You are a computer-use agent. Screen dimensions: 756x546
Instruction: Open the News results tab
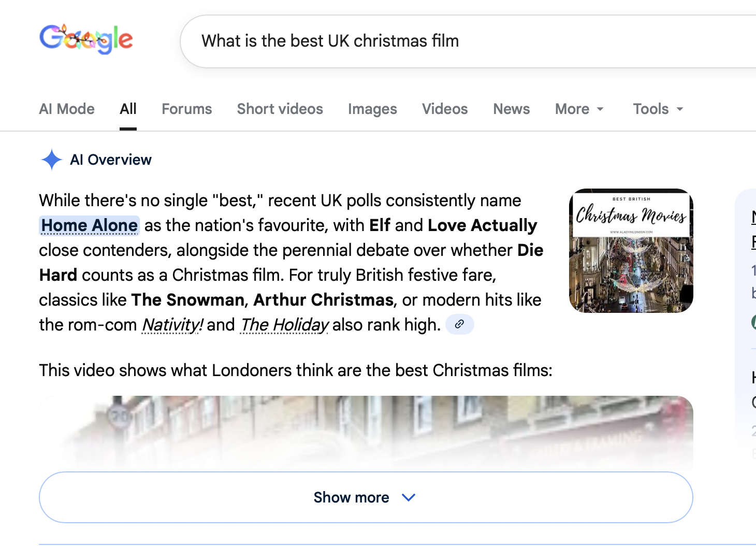[511, 109]
